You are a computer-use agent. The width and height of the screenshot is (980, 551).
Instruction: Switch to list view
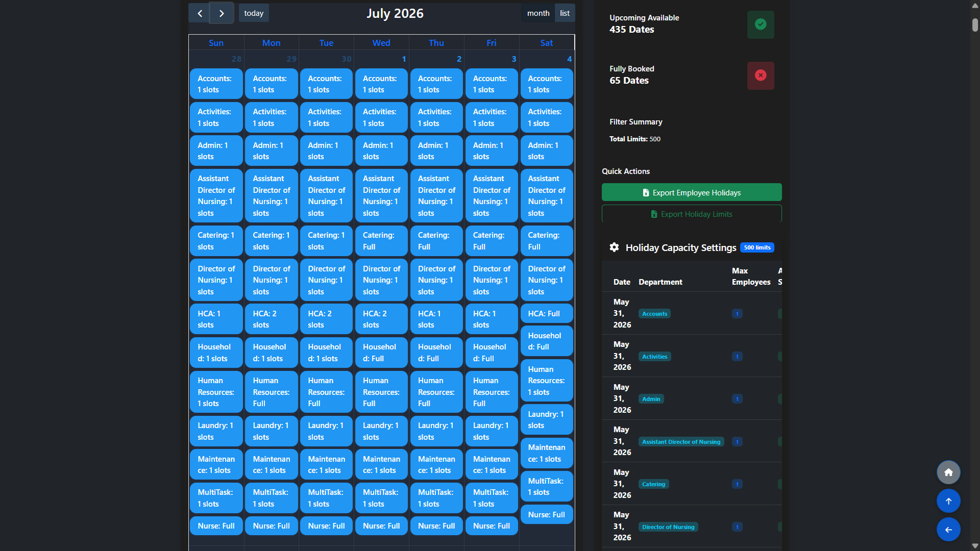565,13
